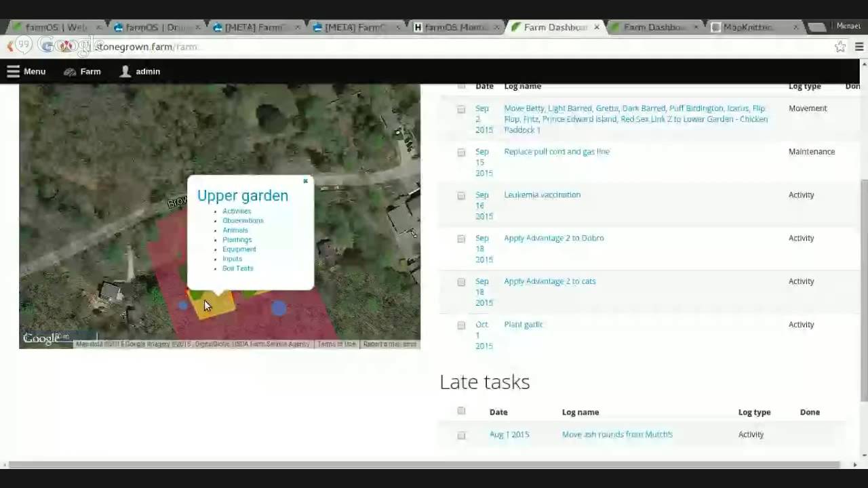
Task: Open the Replace pull cord and gas line log
Action: pos(557,151)
